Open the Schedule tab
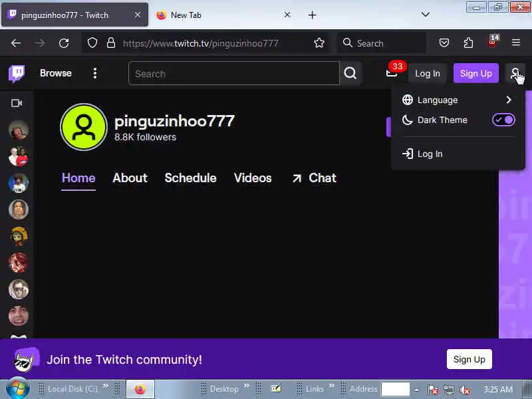The width and height of the screenshot is (532, 399). 191,178
